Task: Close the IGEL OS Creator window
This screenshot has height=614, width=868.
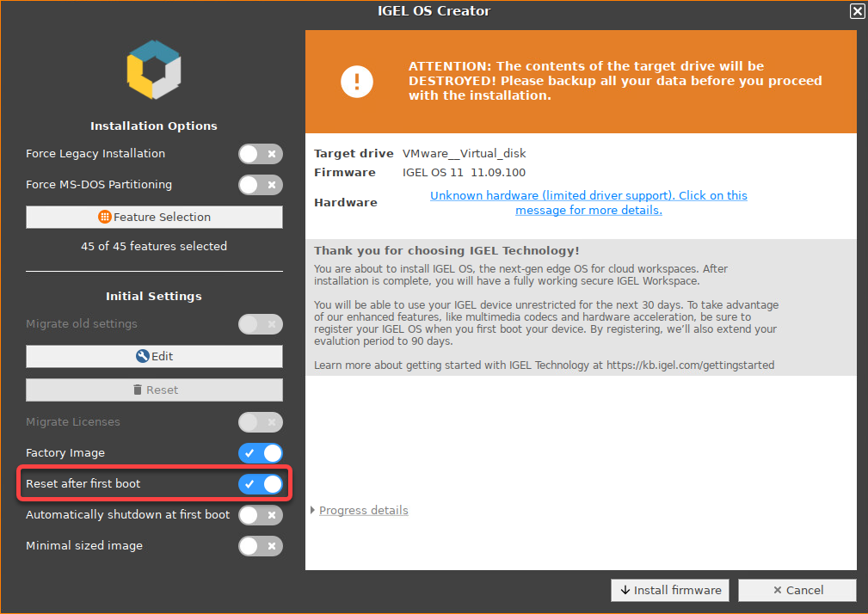Action: pyautogui.click(x=857, y=11)
